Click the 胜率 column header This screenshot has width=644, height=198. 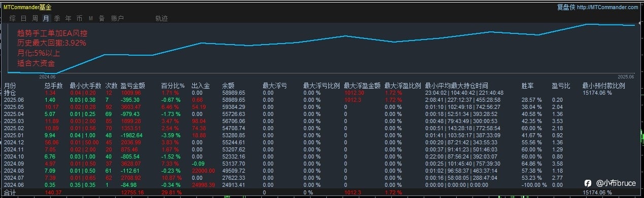tap(528, 86)
